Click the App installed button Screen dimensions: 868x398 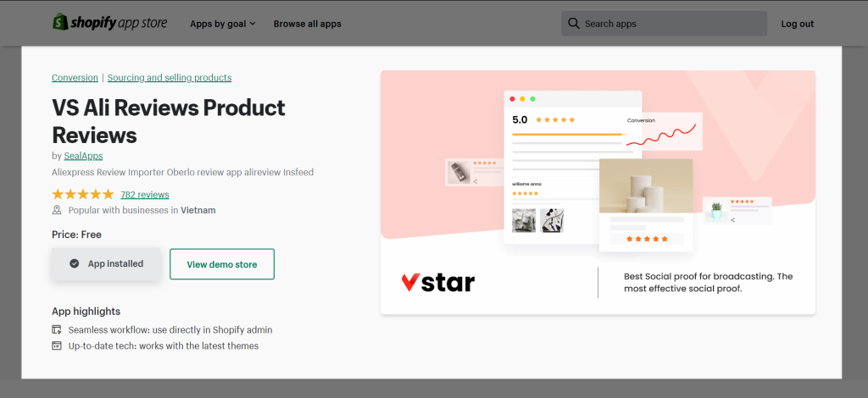click(x=106, y=263)
